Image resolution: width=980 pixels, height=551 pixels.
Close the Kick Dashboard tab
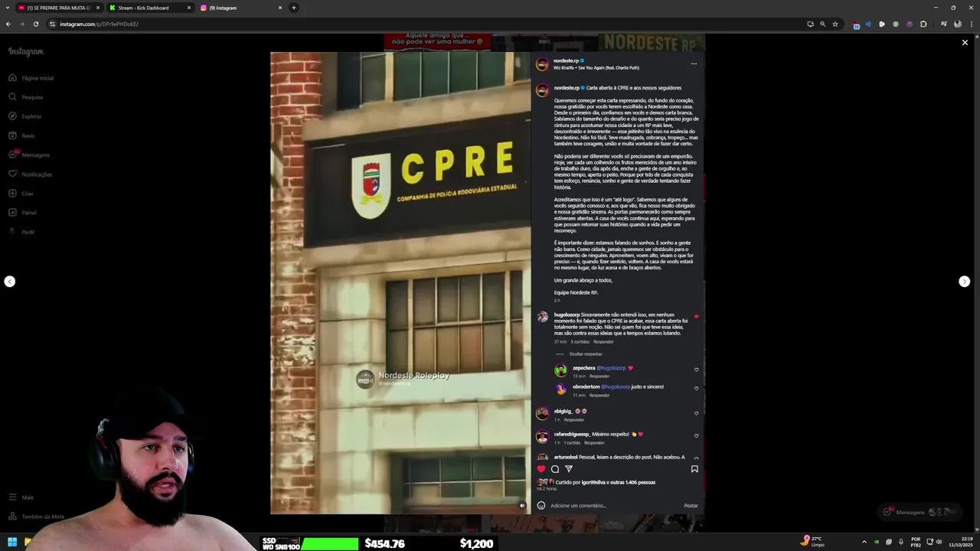pos(189,8)
